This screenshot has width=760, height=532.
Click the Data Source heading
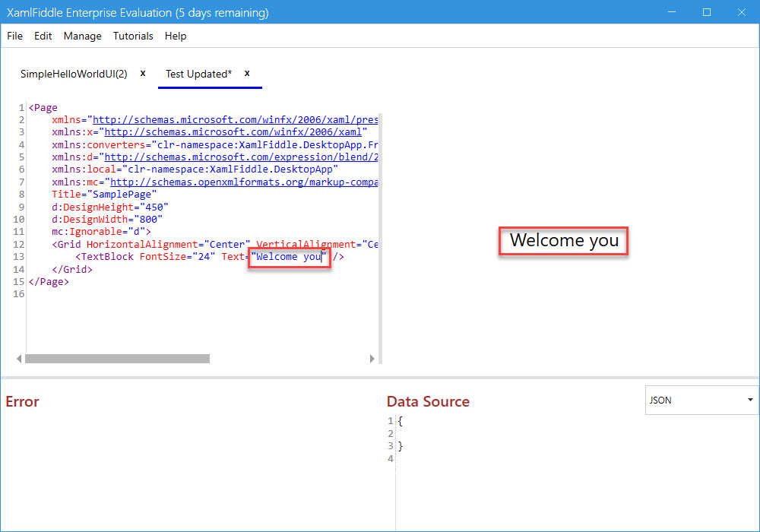[x=428, y=401]
